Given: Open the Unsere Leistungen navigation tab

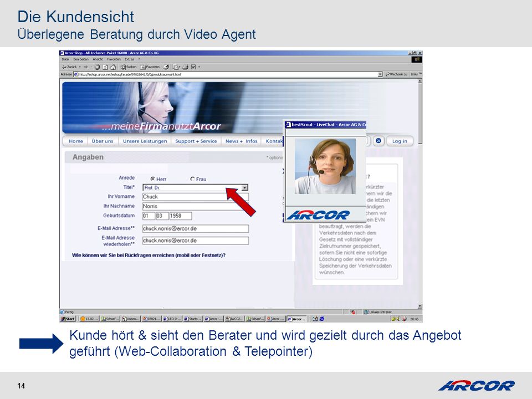Looking at the screenshot, I should pos(145,141).
